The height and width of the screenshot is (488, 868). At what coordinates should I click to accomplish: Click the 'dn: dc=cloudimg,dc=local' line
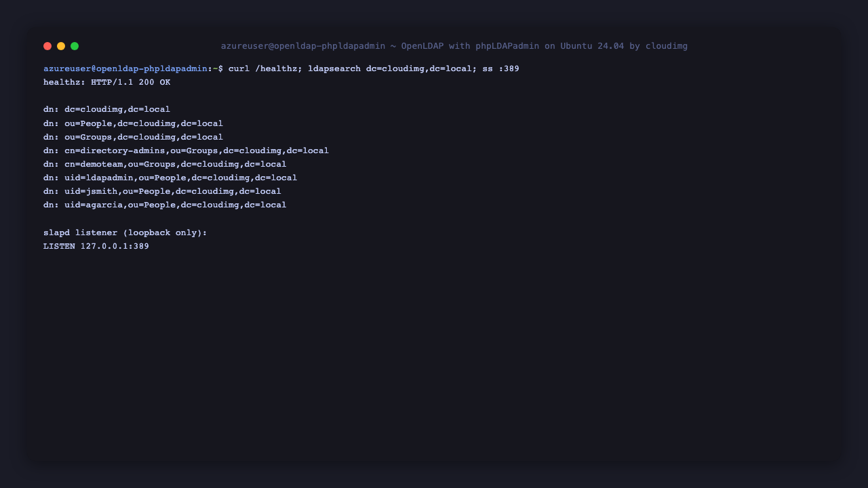point(107,110)
